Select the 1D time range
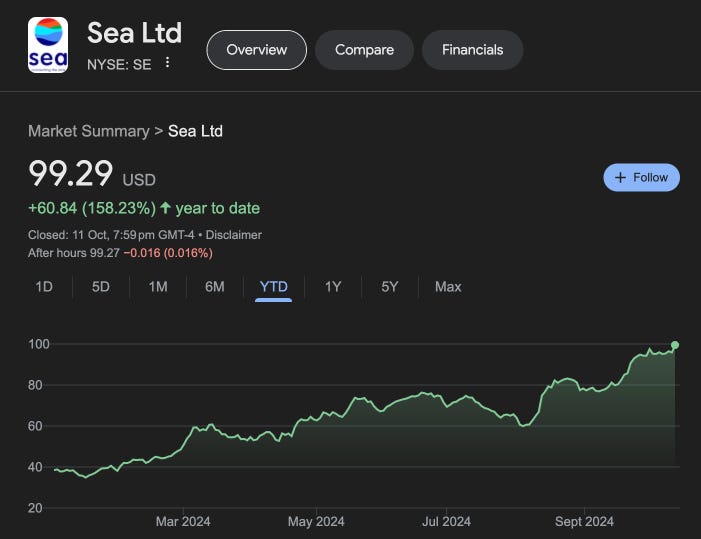Viewport: 701px width, 539px height. click(x=44, y=287)
